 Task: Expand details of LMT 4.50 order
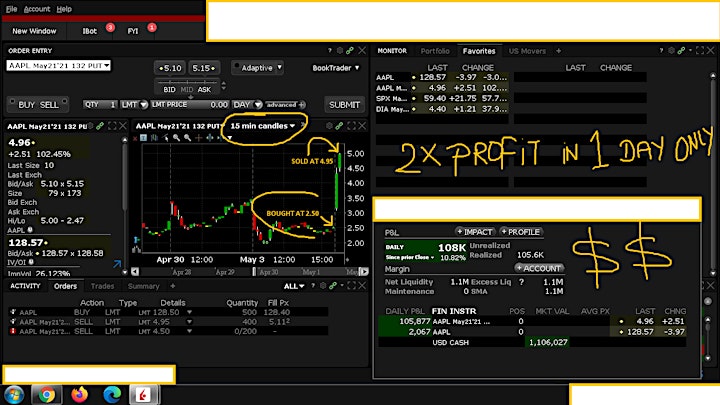(x=189, y=331)
